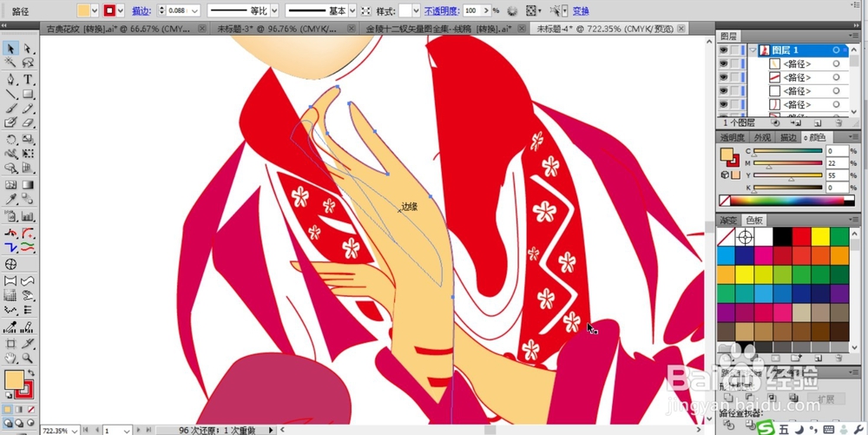The height and width of the screenshot is (435, 868).
Task: Open the 样式 graphic style dropdown
Action: (416, 10)
